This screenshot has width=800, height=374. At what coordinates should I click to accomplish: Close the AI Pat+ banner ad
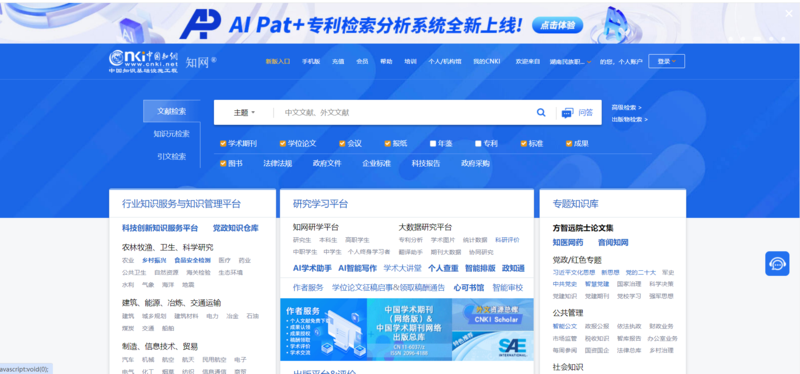(x=789, y=14)
